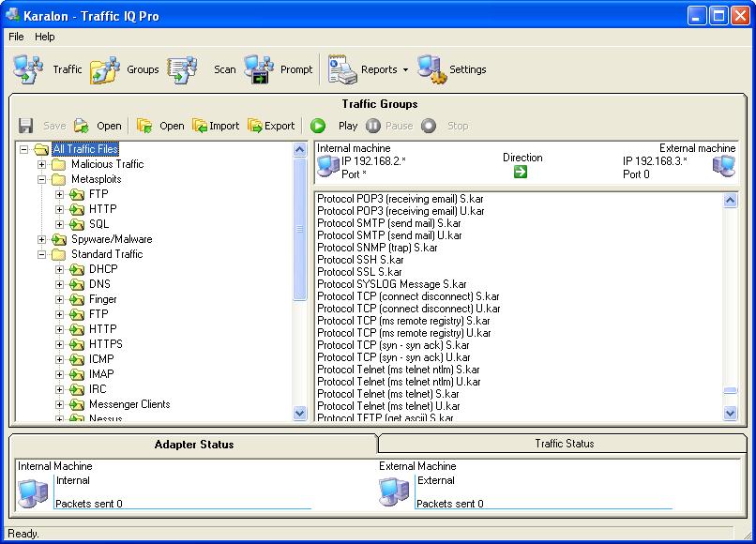This screenshot has width=756, height=544.
Task: Select Finger in the traffic tree
Action: (102, 299)
